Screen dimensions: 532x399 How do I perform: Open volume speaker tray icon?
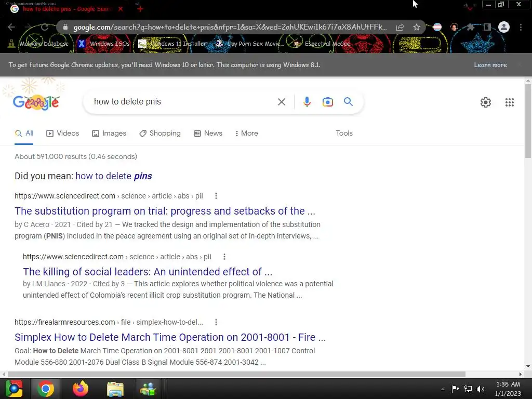(x=481, y=389)
